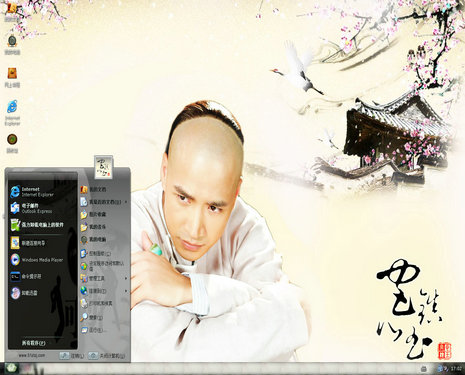This screenshot has width=465, height=375.
Task: Open the Network Neighborhood (网上邻居) desktop icon
Action: tap(12, 77)
